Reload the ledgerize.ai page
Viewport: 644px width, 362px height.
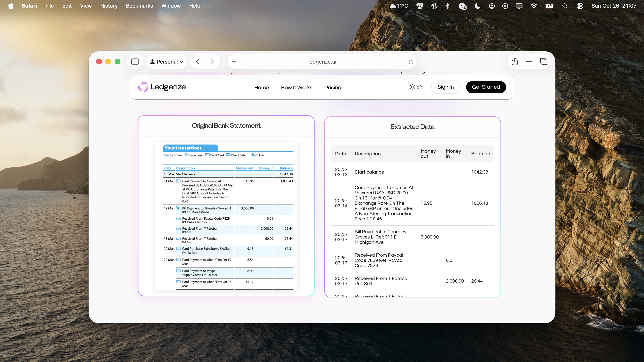[x=411, y=62]
